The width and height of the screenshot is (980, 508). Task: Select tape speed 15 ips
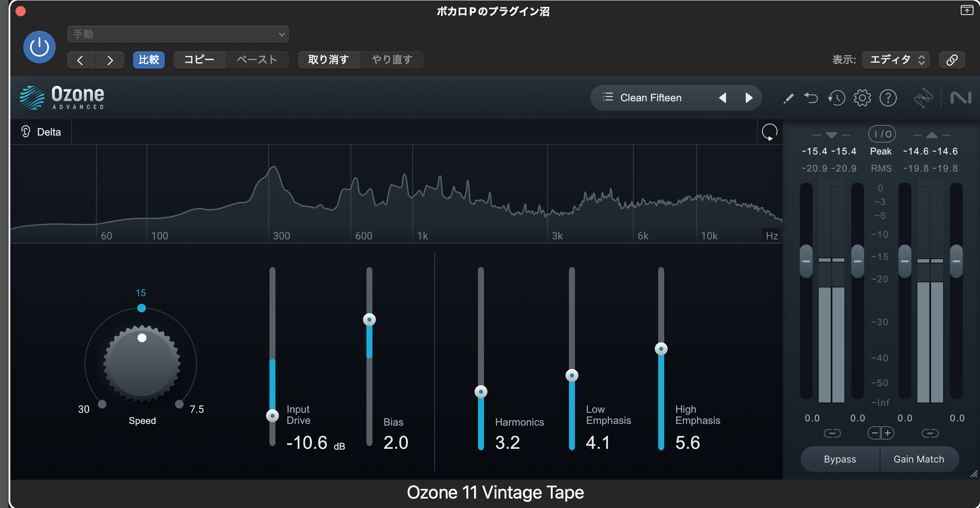point(141,308)
